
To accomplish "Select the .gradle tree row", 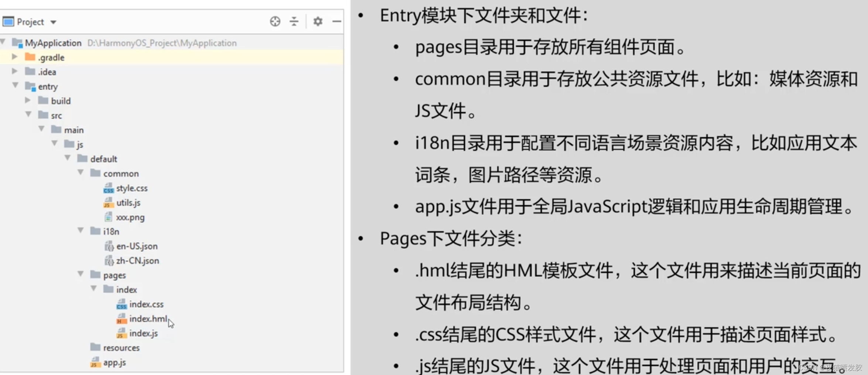I will tap(172, 57).
